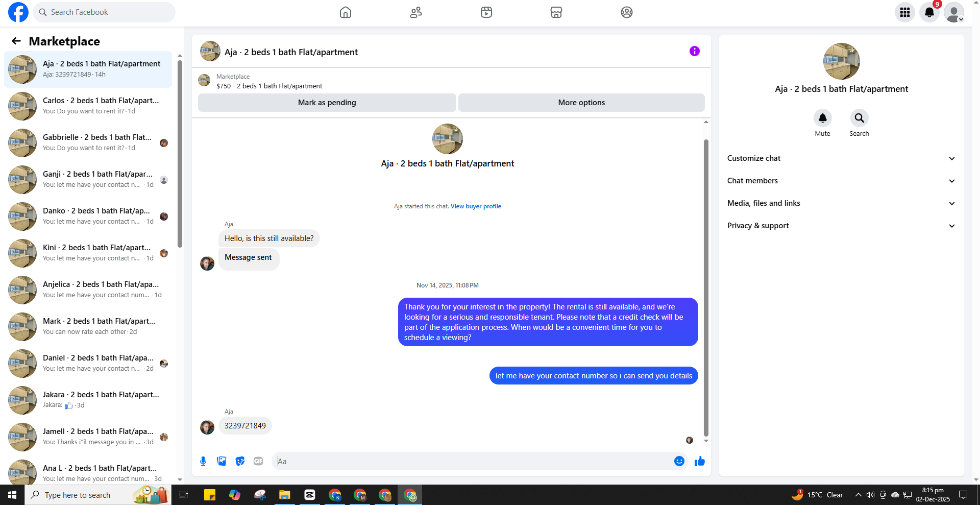The image size is (980, 505).
Task: Open Ana L conversation in chat list
Action: click(89, 471)
